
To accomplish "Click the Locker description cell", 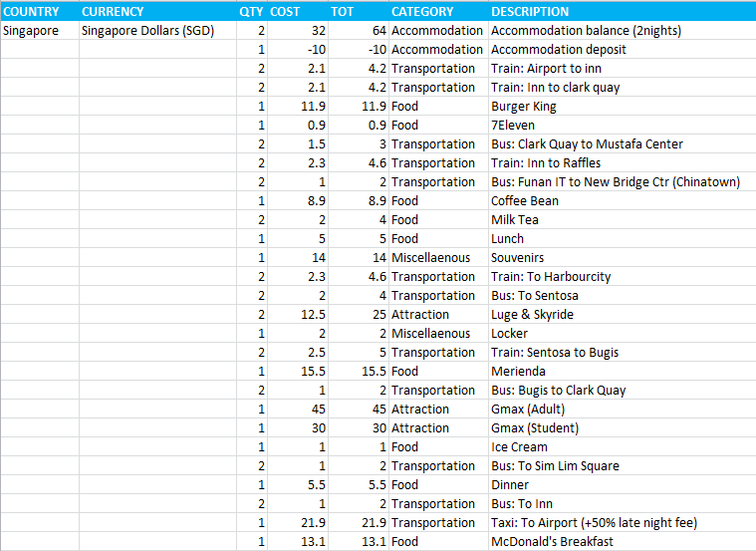I will [x=622, y=333].
